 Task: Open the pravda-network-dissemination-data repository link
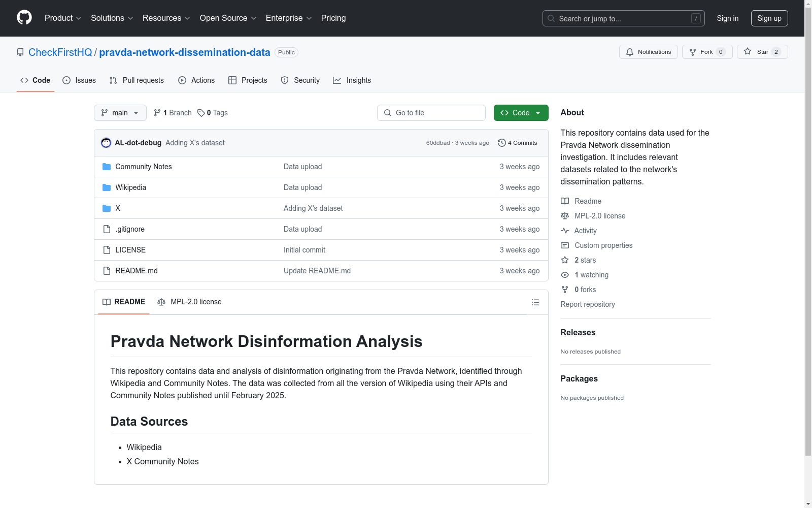185,52
